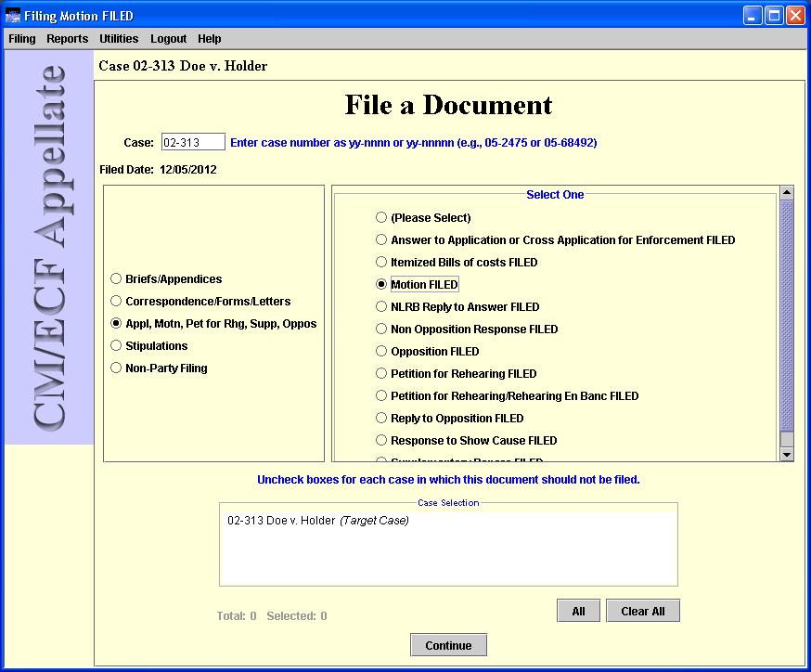The height and width of the screenshot is (672, 811).
Task: Close the Filing Motion FILED window
Action: [x=795, y=16]
